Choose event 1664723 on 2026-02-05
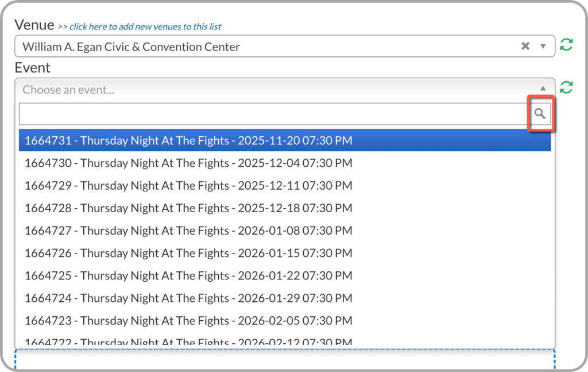Image resolution: width=588 pixels, height=372 pixels. click(x=188, y=320)
